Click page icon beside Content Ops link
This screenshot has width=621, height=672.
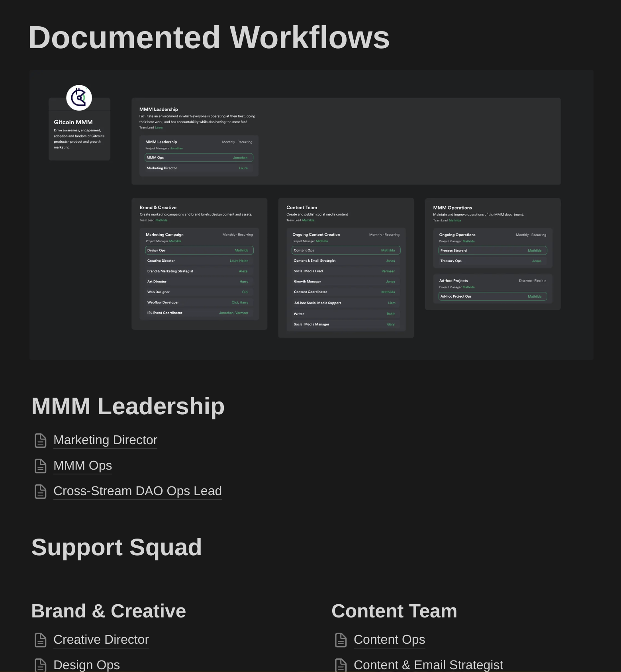[341, 640]
